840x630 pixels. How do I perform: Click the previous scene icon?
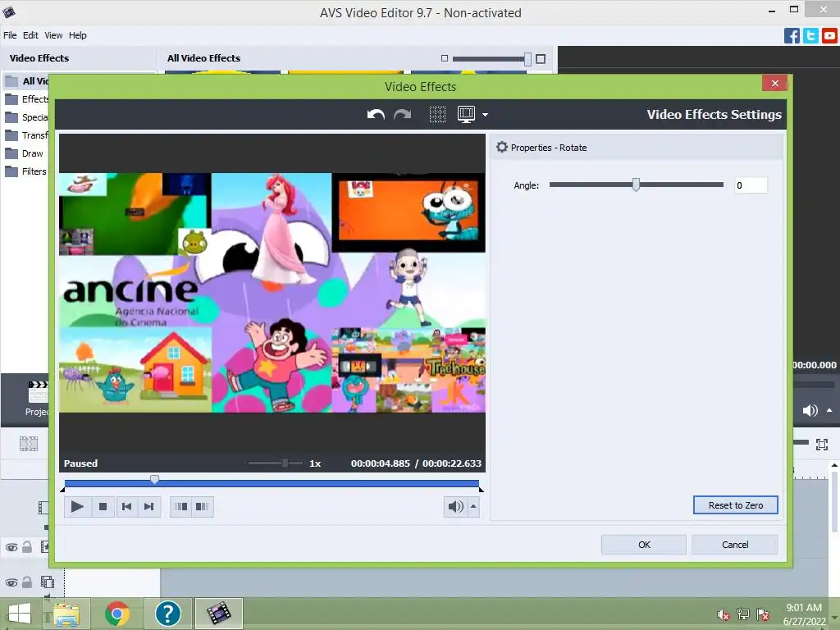[181, 506]
